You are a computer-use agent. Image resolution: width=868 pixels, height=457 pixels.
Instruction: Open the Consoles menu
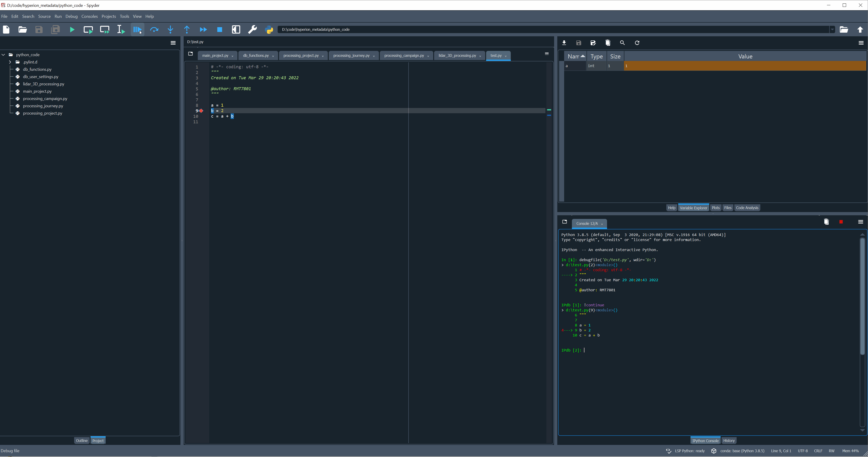point(89,16)
